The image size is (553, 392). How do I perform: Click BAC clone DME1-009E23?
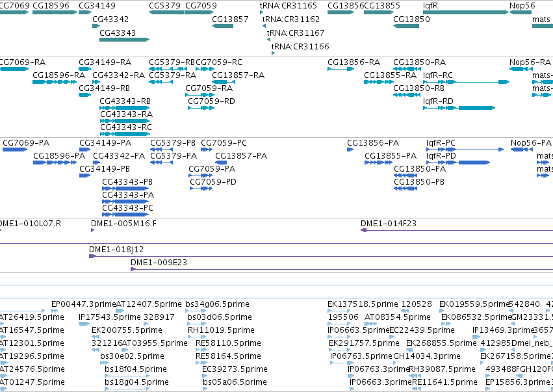pos(159,263)
